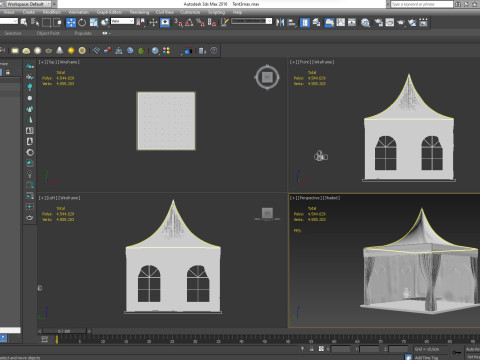Click the time slider handle
Image resolution: width=480 pixels, height=360 pixels.
(65, 331)
